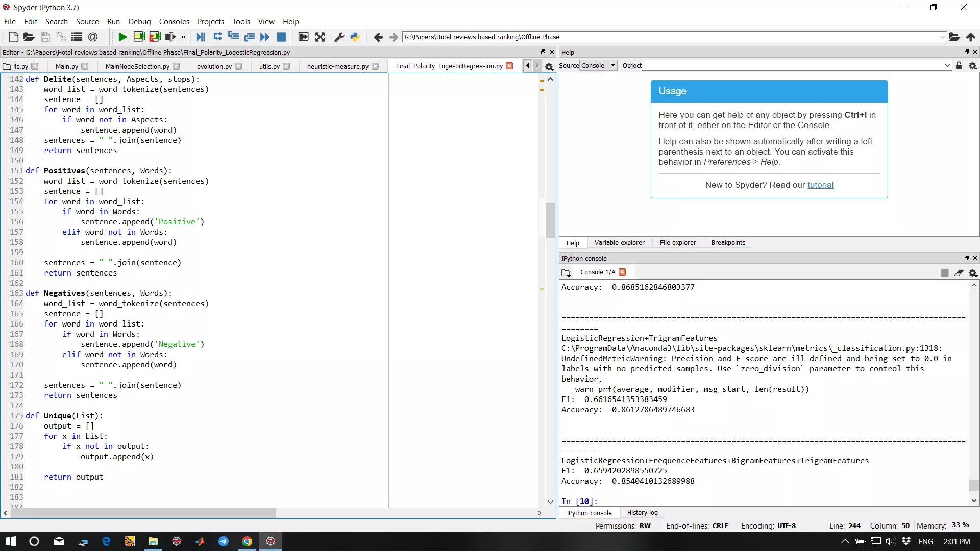The height and width of the screenshot is (551, 980).
Task: Click the Object input field in Help
Action: click(x=793, y=65)
